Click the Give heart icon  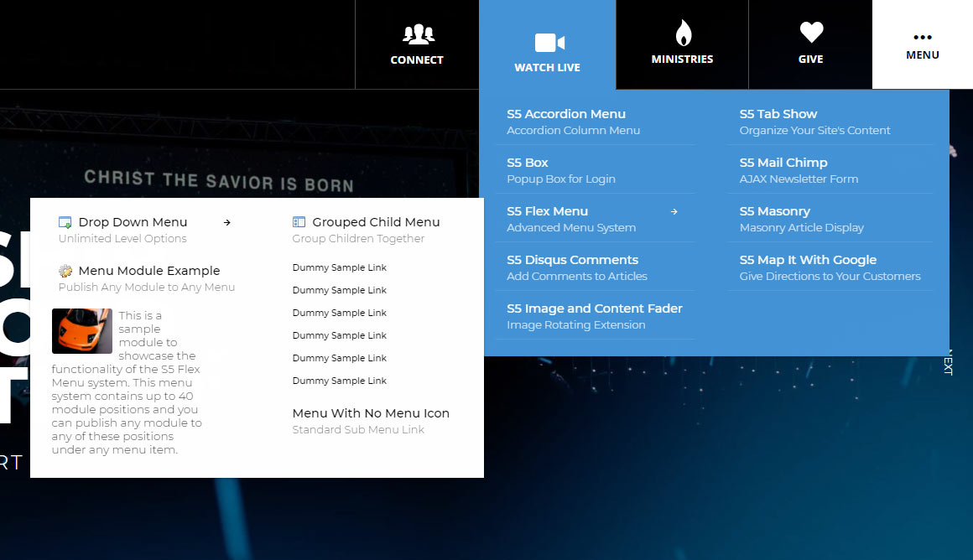(811, 33)
